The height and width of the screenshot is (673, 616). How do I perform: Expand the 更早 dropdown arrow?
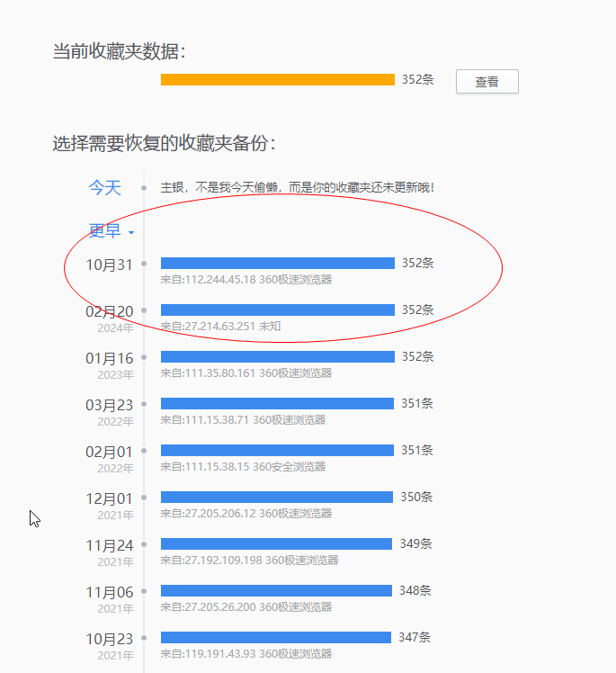[x=131, y=233]
